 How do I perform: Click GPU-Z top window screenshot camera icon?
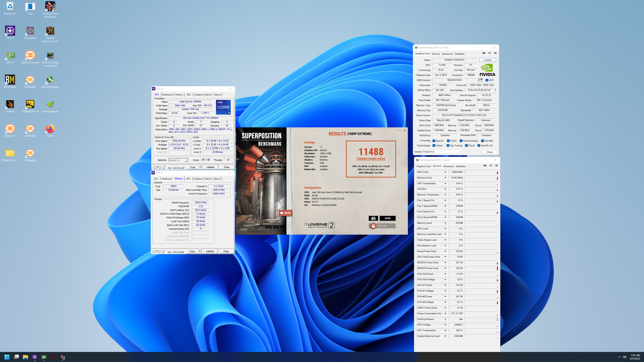point(484,53)
